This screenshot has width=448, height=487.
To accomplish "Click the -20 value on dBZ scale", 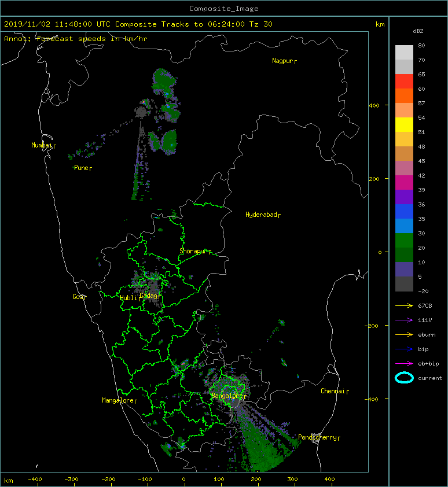I will (423, 292).
